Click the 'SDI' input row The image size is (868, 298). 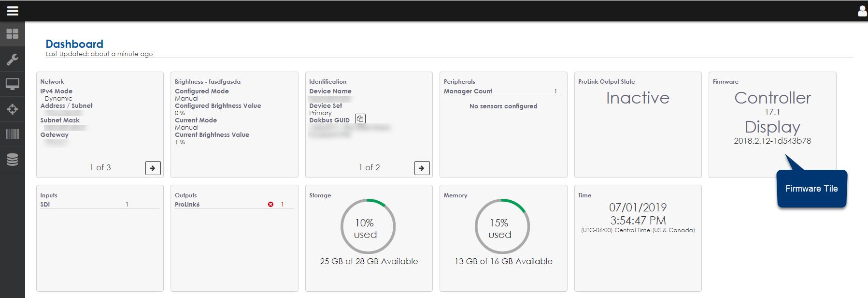coord(100,205)
